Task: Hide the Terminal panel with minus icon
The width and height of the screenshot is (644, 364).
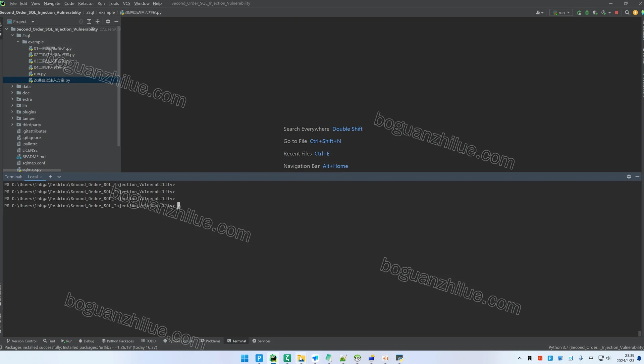Action: click(x=637, y=177)
